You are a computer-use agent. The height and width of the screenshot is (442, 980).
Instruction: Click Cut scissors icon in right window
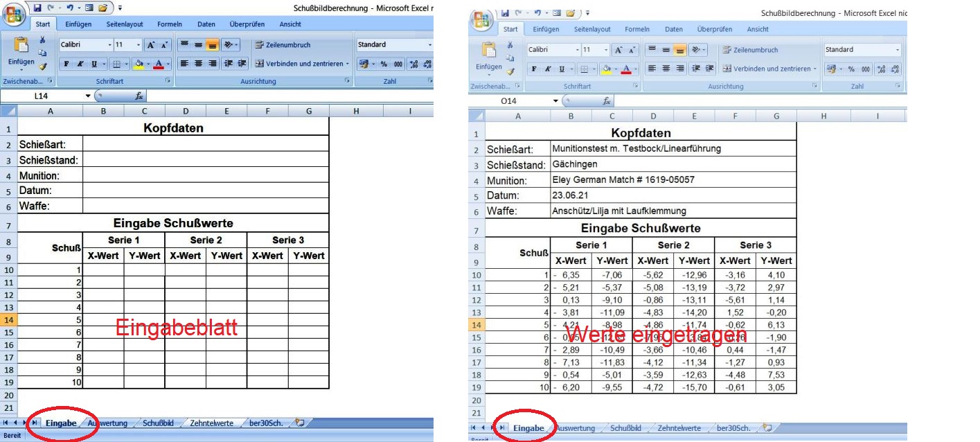(x=509, y=44)
